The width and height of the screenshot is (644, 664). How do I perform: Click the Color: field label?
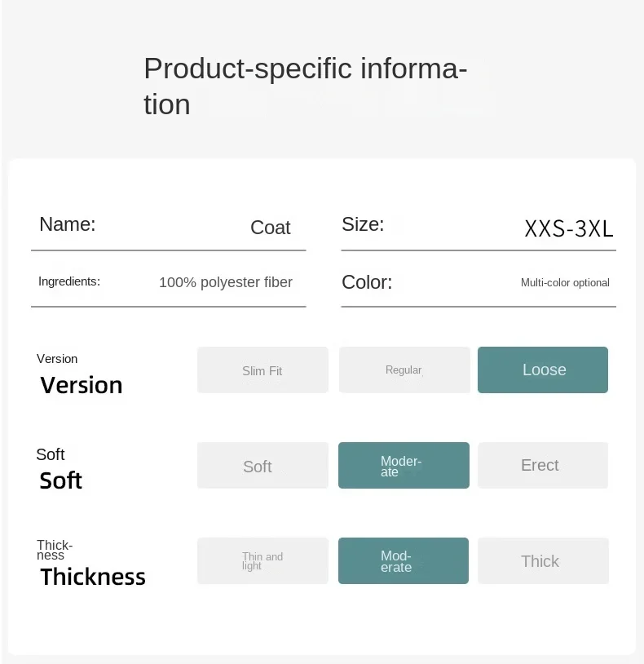click(x=367, y=282)
